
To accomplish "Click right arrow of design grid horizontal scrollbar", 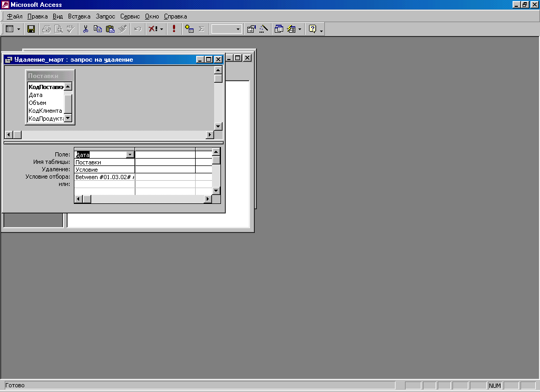I will pyautogui.click(x=208, y=199).
